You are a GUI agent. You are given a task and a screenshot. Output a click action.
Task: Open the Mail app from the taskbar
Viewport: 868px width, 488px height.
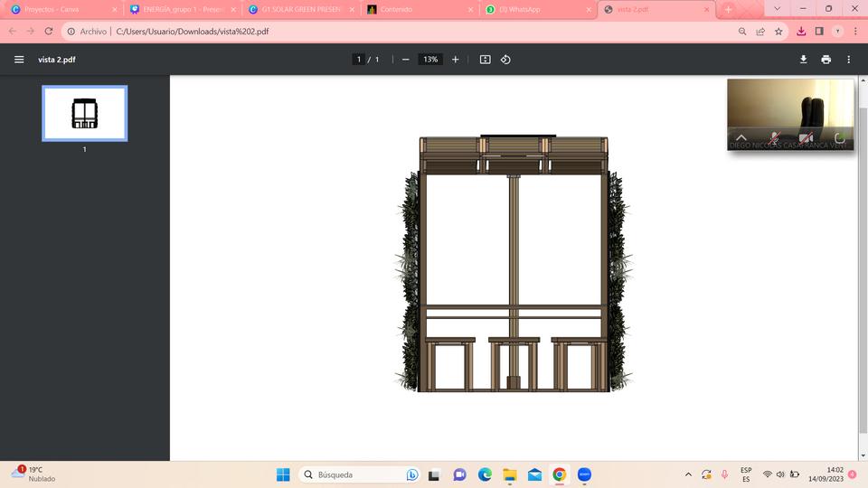coord(534,474)
